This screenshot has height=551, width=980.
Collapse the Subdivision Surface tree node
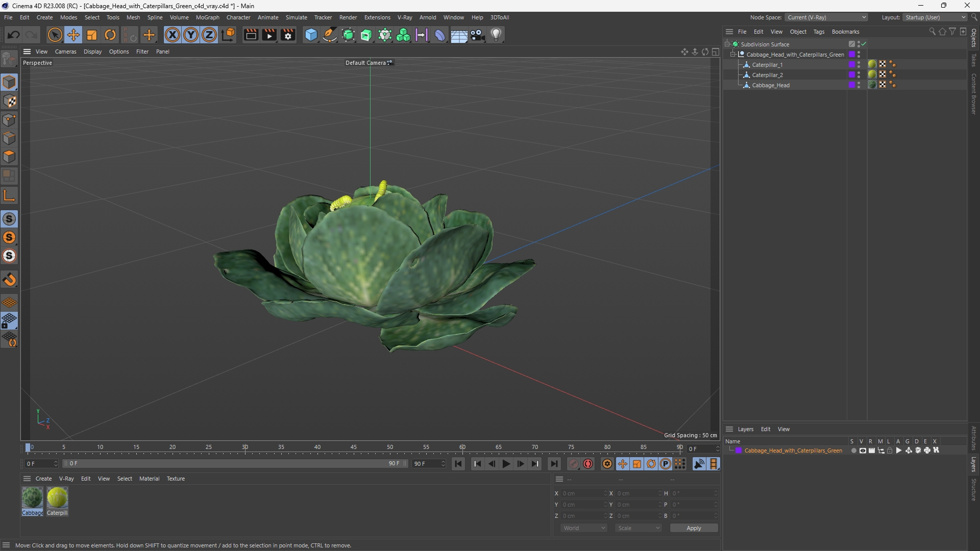coord(727,44)
